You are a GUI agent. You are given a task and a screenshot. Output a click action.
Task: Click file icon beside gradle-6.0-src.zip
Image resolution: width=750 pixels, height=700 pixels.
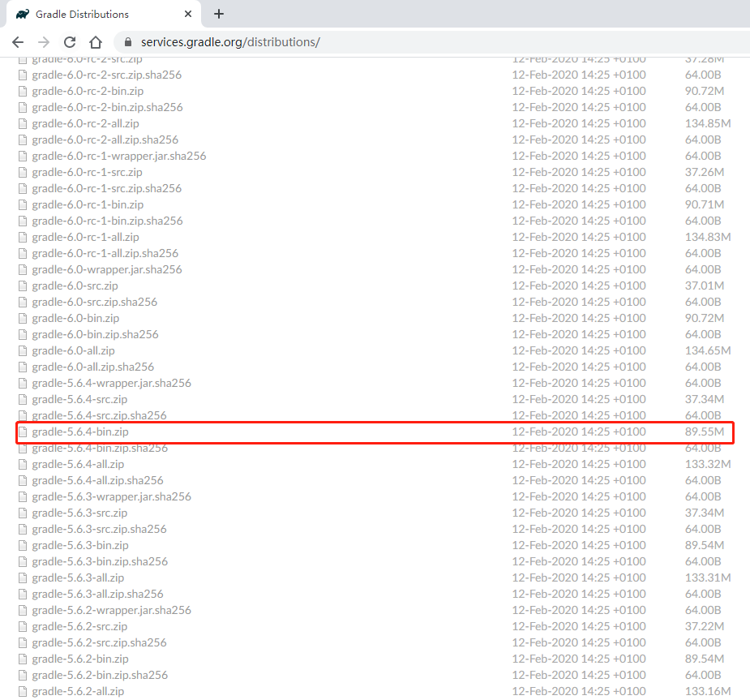23,286
